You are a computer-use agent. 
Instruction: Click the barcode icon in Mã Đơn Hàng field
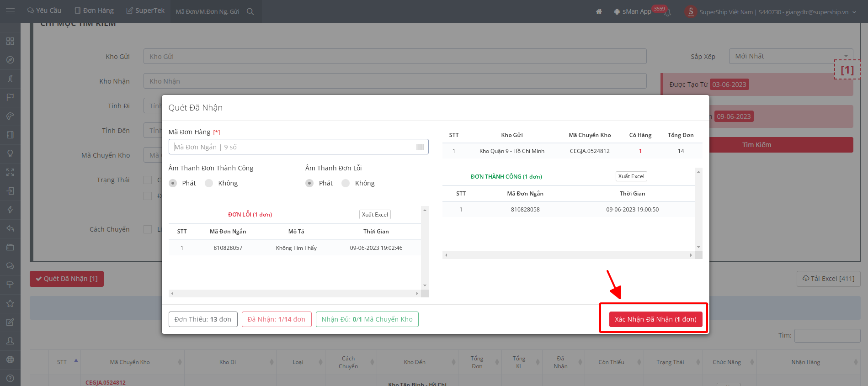pos(420,147)
